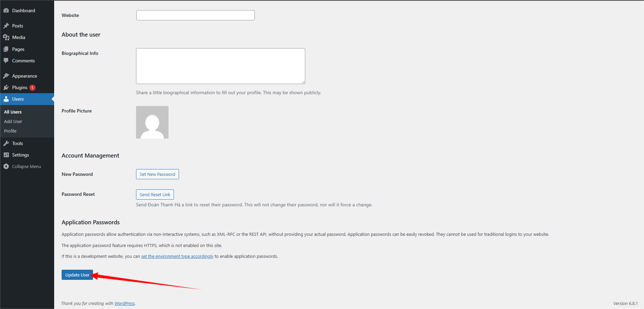Go to Add User submenu page
644x309 pixels.
[13, 121]
